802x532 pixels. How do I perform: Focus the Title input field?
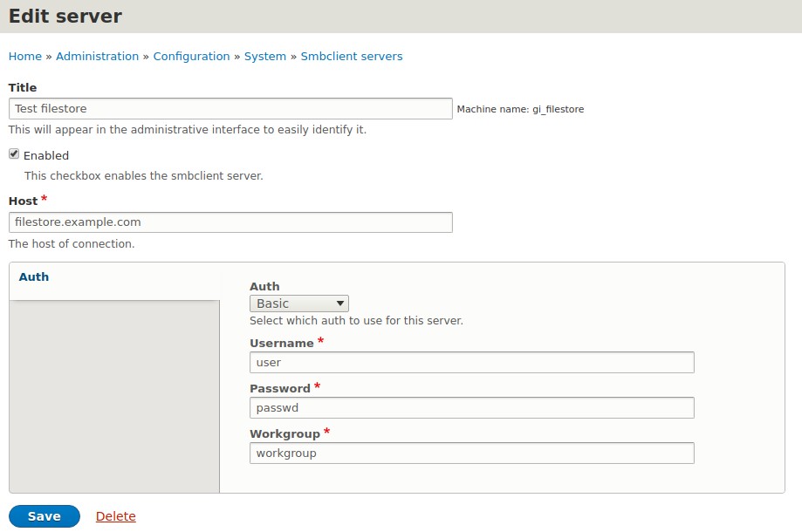pos(230,109)
